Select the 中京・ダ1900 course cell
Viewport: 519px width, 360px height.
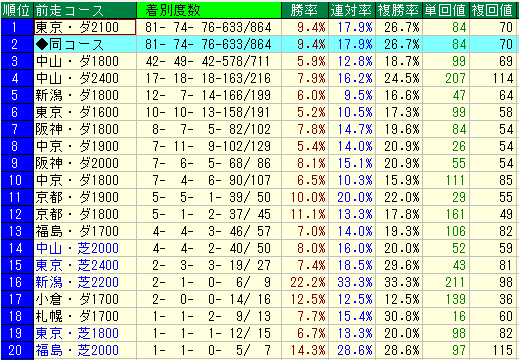coord(85,146)
